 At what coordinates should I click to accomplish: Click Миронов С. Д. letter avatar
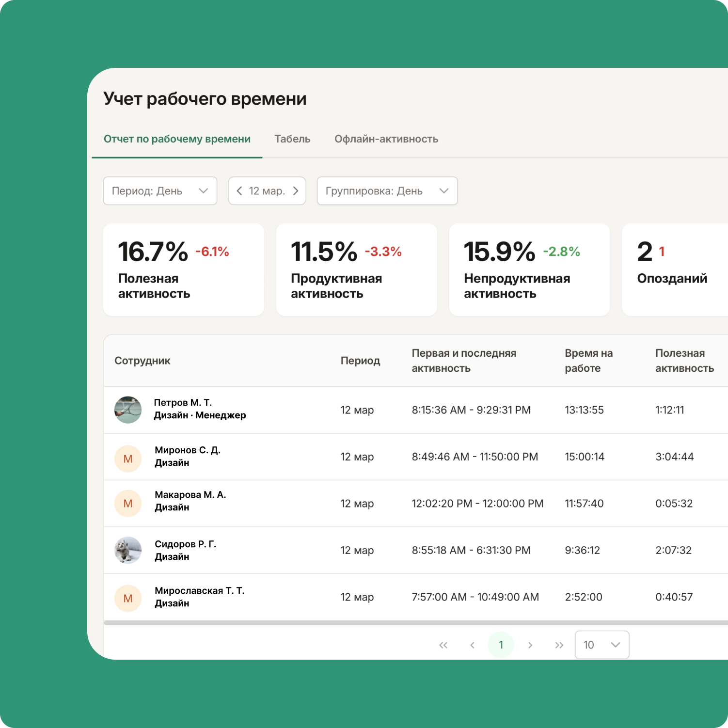(x=128, y=459)
